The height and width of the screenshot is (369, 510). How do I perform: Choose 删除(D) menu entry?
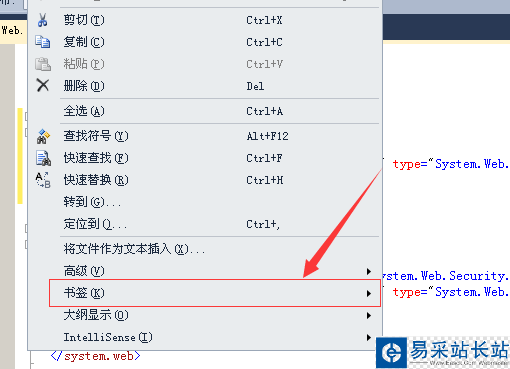(205, 86)
